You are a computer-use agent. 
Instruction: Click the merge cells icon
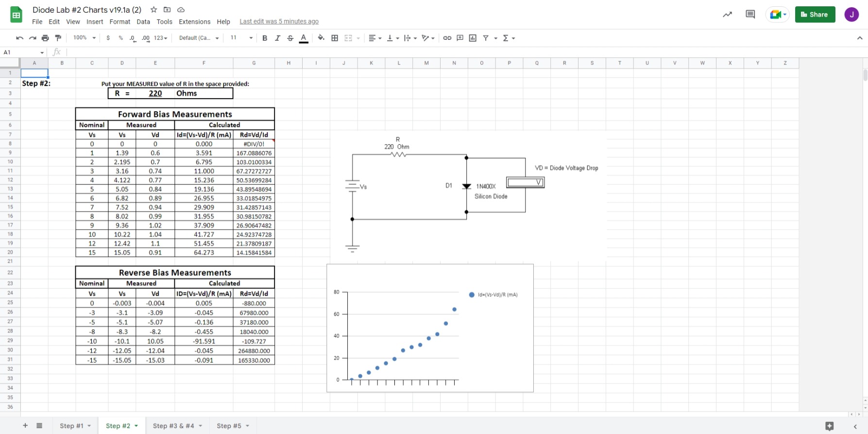[348, 38]
